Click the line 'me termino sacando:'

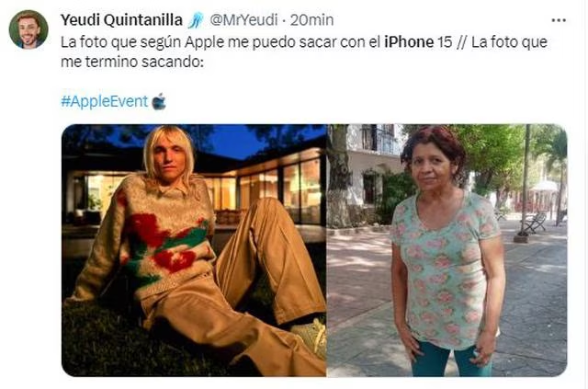tap(132, 62)
